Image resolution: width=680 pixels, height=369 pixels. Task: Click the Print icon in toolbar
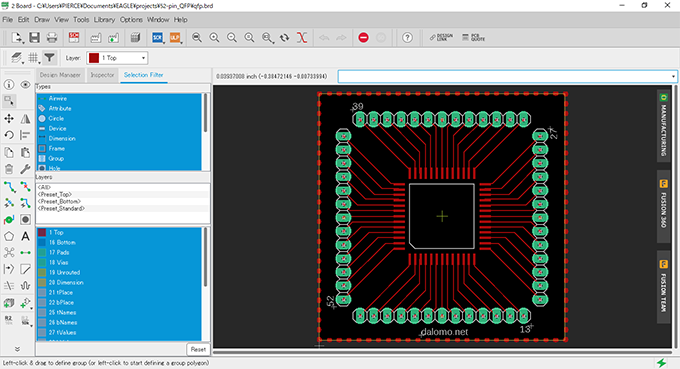(x=52, y=38)
